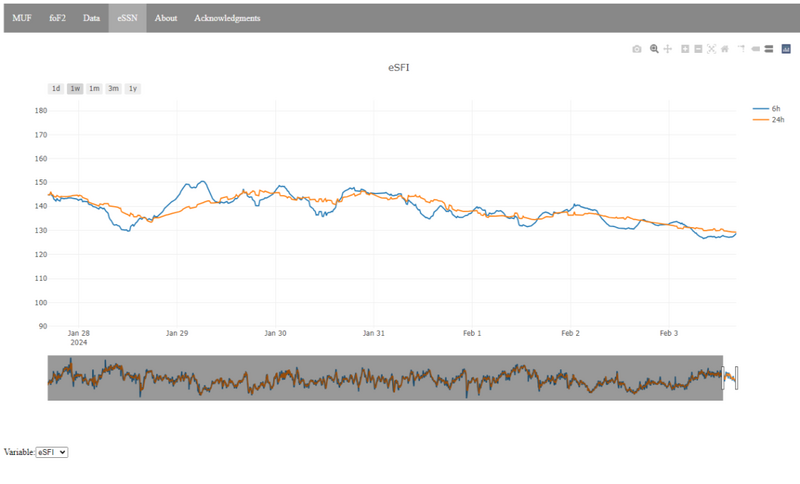The height and width of the screenshot is (484, 800).
Task: Open the foF2 tab
Action: [x=57, y=18]
